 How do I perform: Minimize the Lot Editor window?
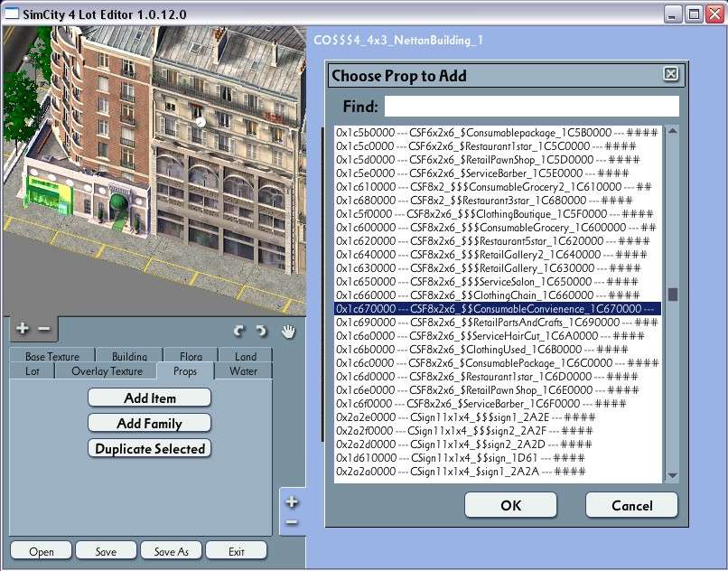click(672, 14)
